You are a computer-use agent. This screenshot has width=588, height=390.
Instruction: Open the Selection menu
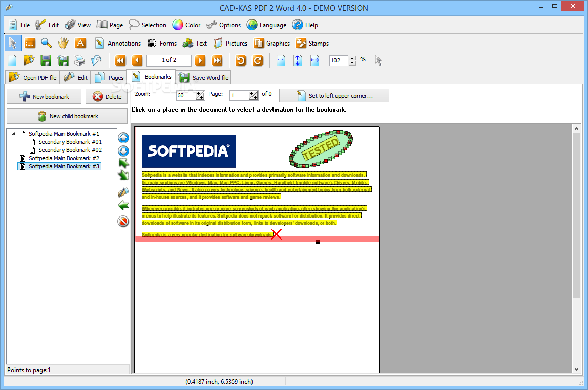click(148, 25)
